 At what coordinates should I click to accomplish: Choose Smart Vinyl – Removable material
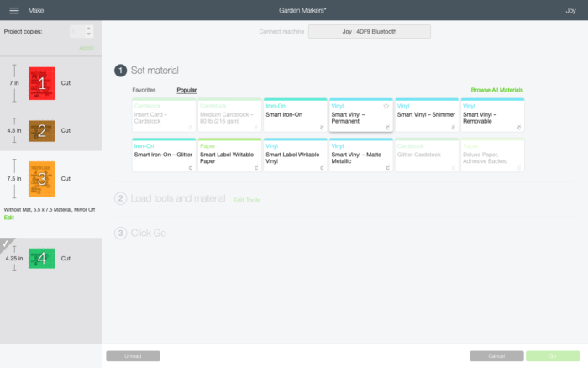pos(492,115)
